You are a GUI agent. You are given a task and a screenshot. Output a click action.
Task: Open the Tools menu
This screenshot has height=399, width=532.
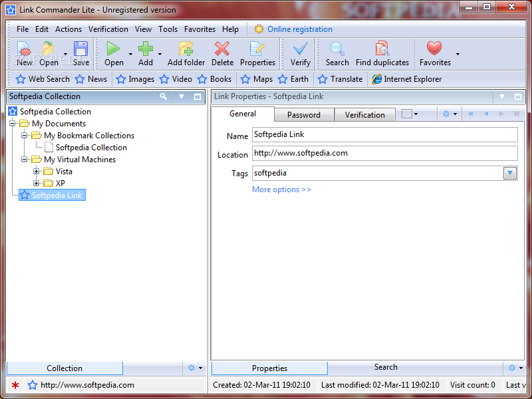(x=168, y=29)
